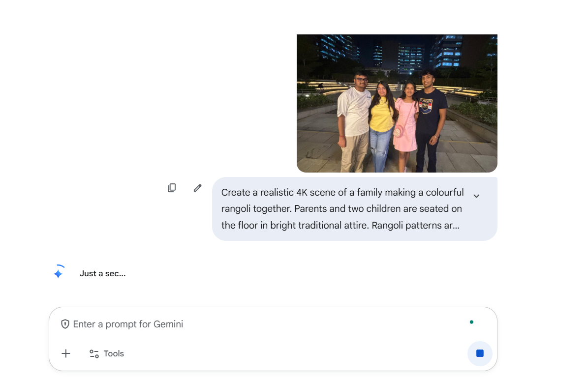Stop Gemini's response generation

tap(480, 353)
